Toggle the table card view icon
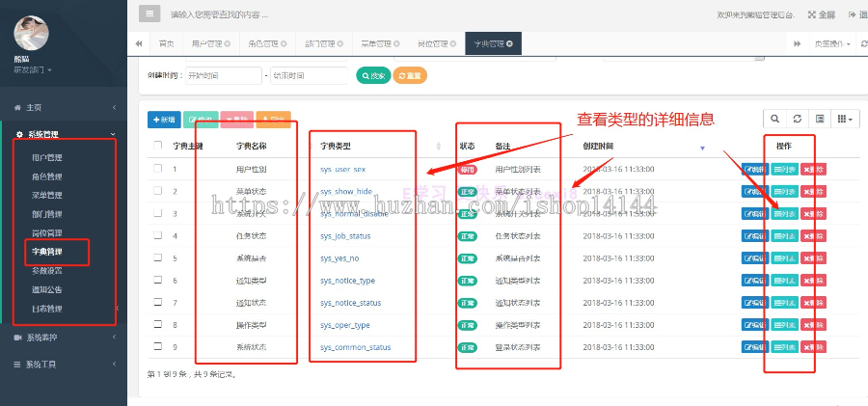868x406 pixels. pyautogui.click(x=820, y=119)
